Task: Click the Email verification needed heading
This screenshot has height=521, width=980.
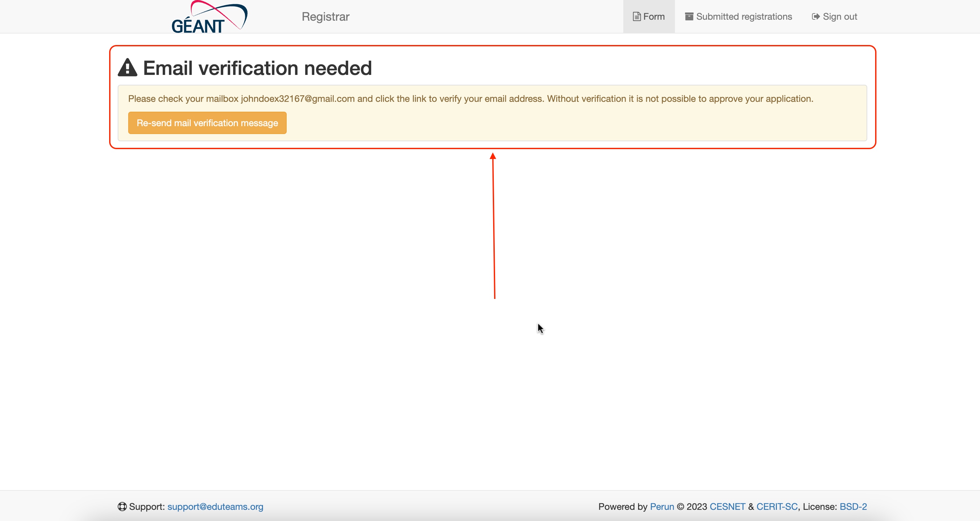Action: (x=257, y=68)
